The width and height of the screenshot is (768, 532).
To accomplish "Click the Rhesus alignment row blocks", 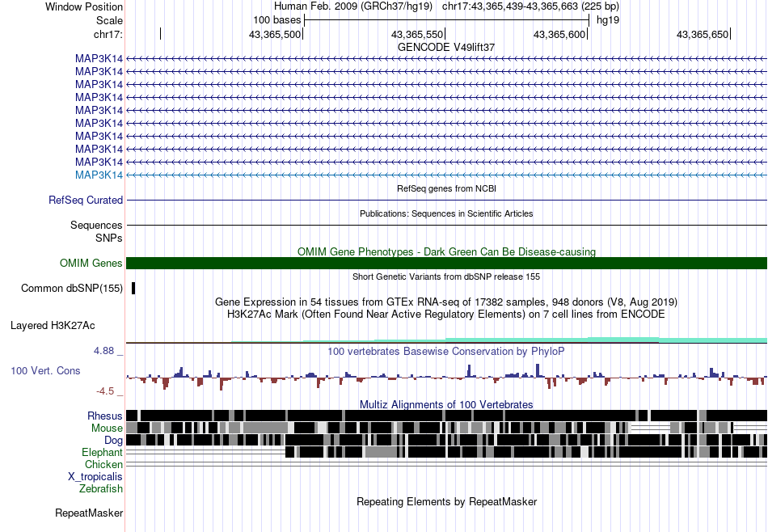I will pos(446,416).
